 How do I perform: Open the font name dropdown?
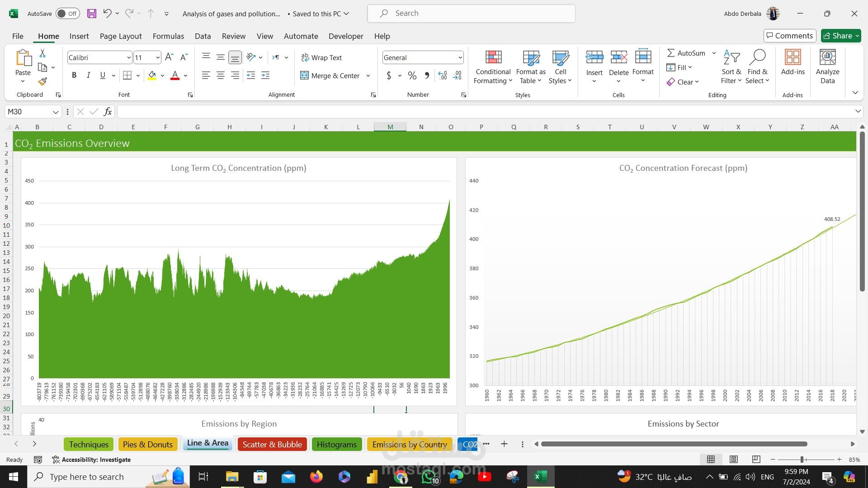click(128, 57)
